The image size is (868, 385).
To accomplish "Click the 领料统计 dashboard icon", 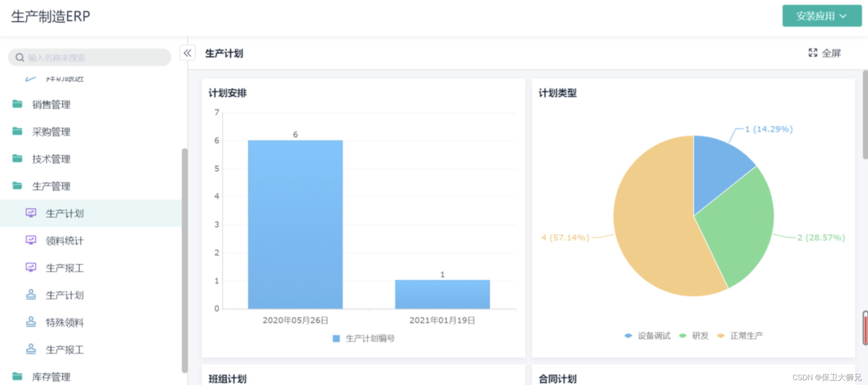I will [31, 240].
